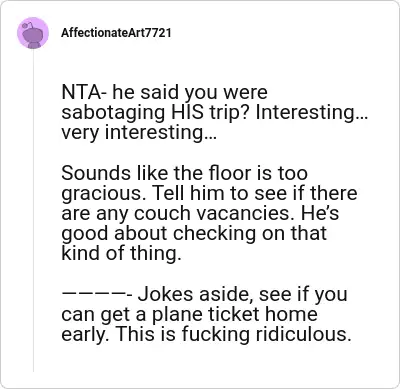
Task: Click the word "ridiculous." ending the comment
Action: (x=304, y=334)
